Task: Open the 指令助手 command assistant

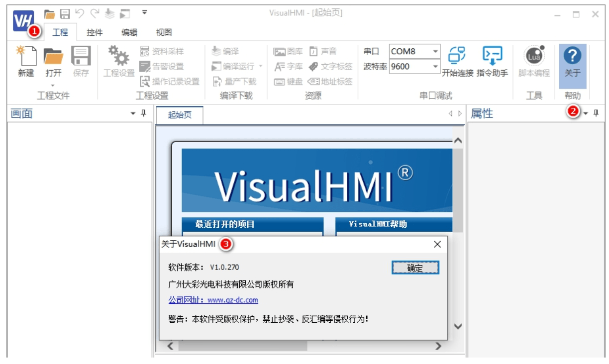Action: point(492,56)
